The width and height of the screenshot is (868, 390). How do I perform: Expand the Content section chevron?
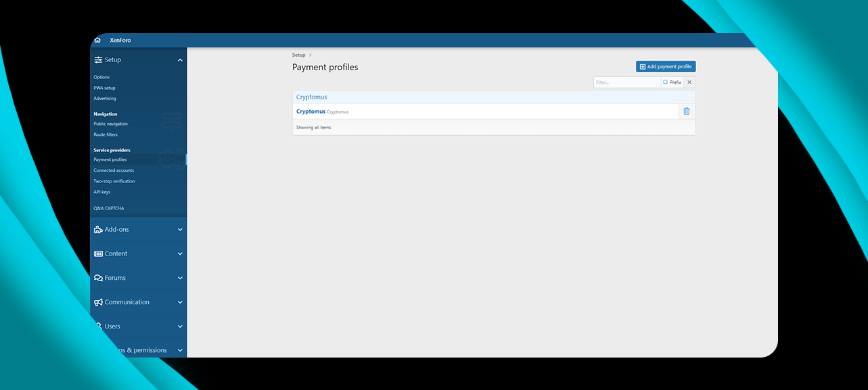(x=180, y=254)
